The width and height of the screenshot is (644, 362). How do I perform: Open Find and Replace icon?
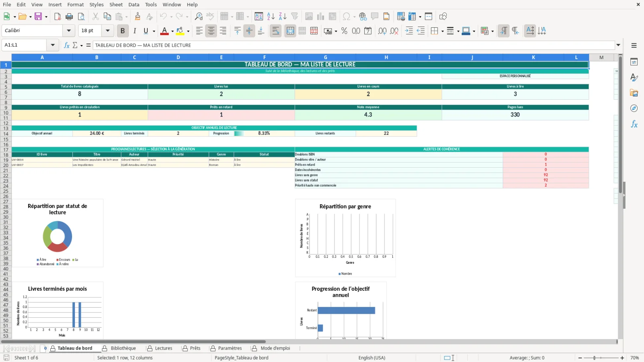click(x=198, y=16)
